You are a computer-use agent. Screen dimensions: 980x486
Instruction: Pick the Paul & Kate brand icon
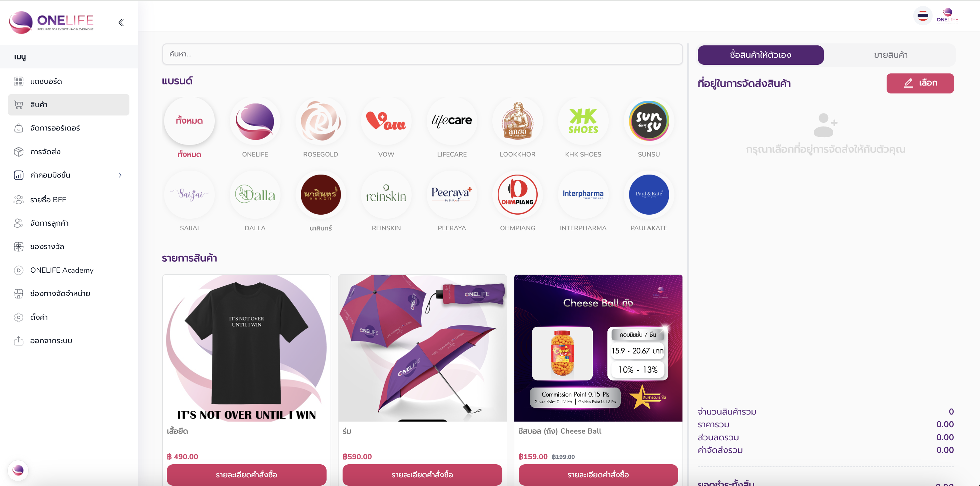pos(649,195)
